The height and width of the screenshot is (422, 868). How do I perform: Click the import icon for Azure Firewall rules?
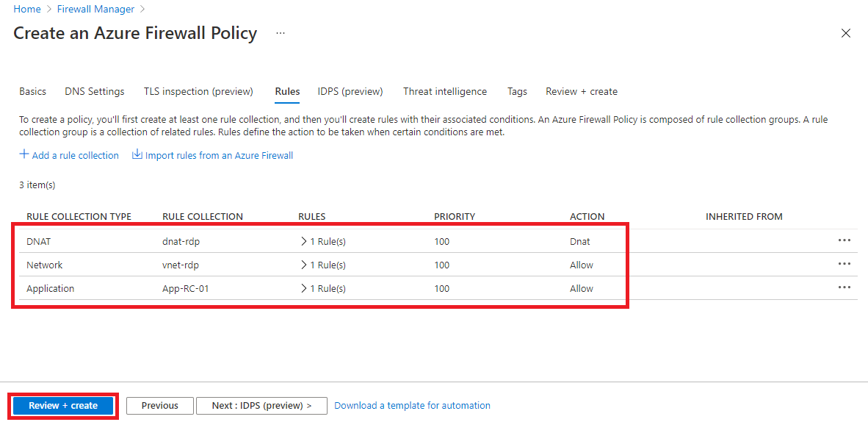[x=137, y=154]
